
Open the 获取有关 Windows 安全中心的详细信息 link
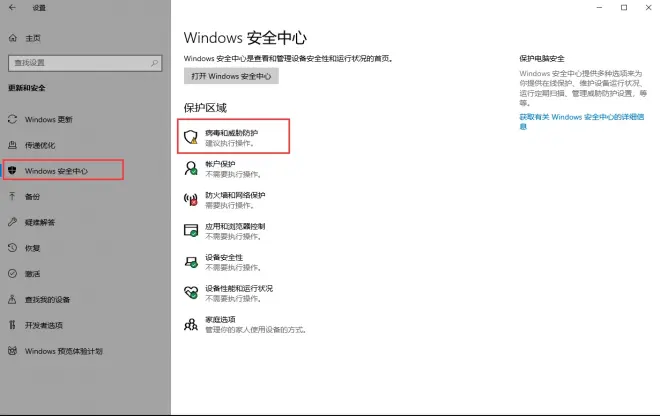[582, 121]
